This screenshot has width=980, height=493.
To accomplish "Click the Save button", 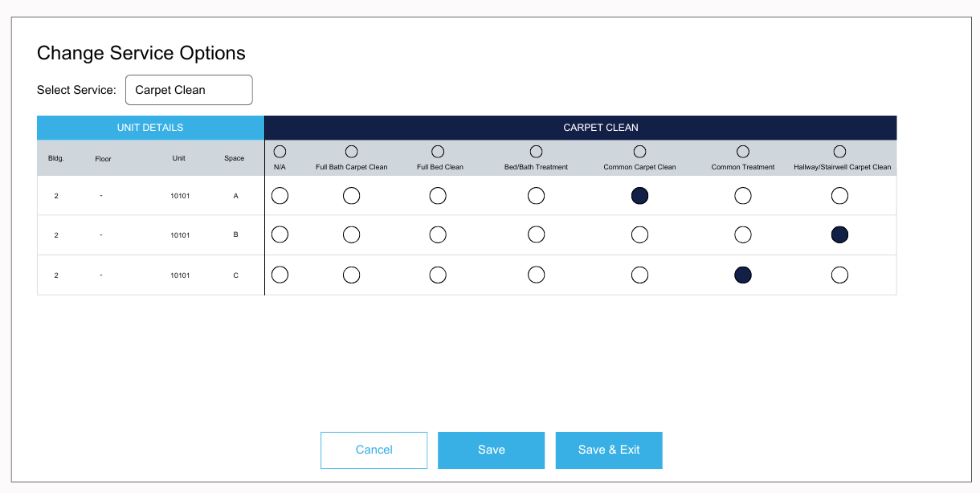I will click(491, 450).
